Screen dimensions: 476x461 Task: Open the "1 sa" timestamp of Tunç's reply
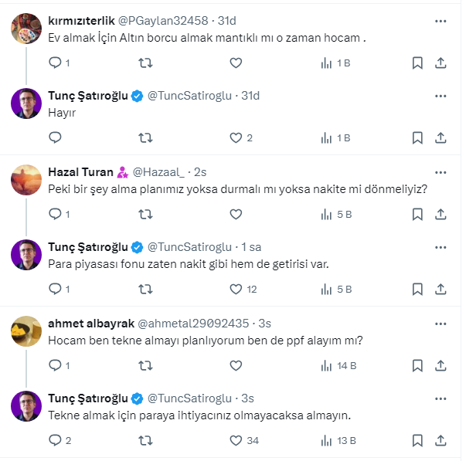[252, 247]
